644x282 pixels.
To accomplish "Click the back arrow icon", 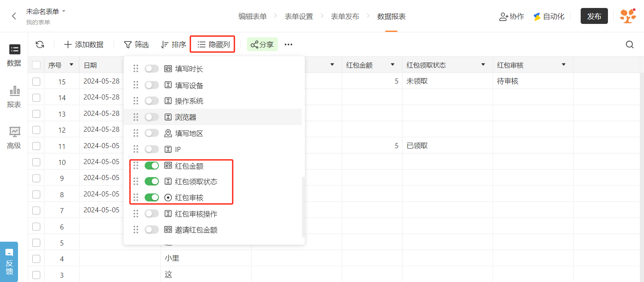I will pyautogui.click(x=14, y=16).
